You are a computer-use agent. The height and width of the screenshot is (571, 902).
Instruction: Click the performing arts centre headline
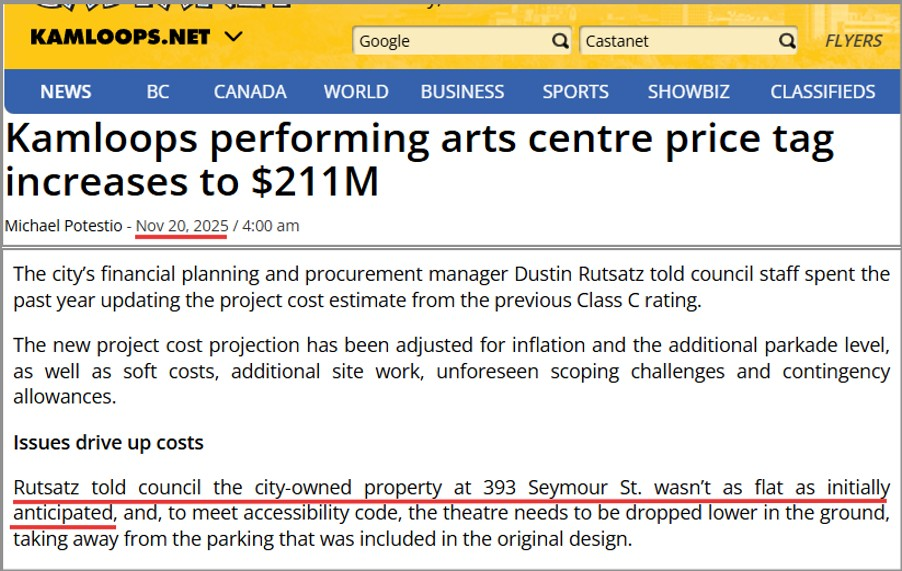pos(420,160)
